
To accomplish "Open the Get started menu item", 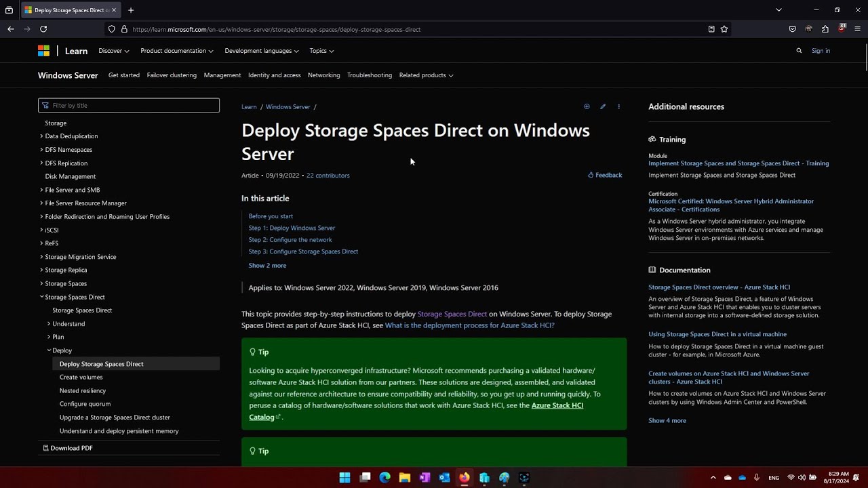I will [x=124, y=75].
